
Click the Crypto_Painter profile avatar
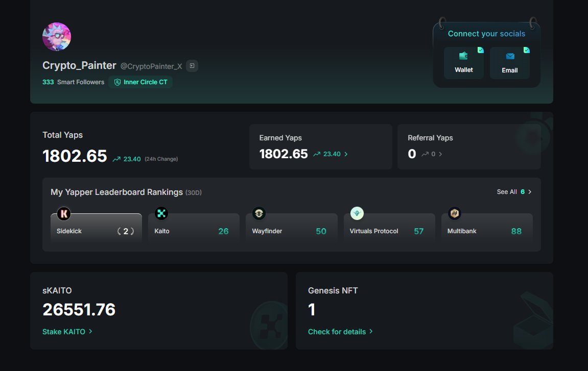point(57,37)
